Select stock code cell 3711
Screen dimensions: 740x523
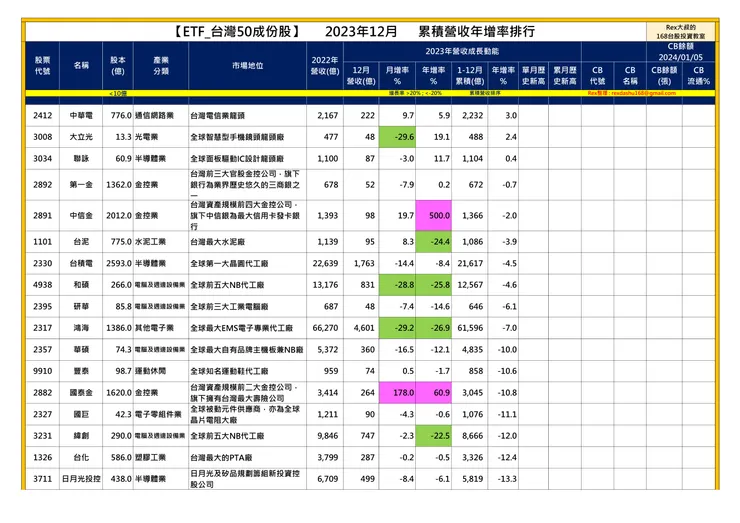point(42,479)
